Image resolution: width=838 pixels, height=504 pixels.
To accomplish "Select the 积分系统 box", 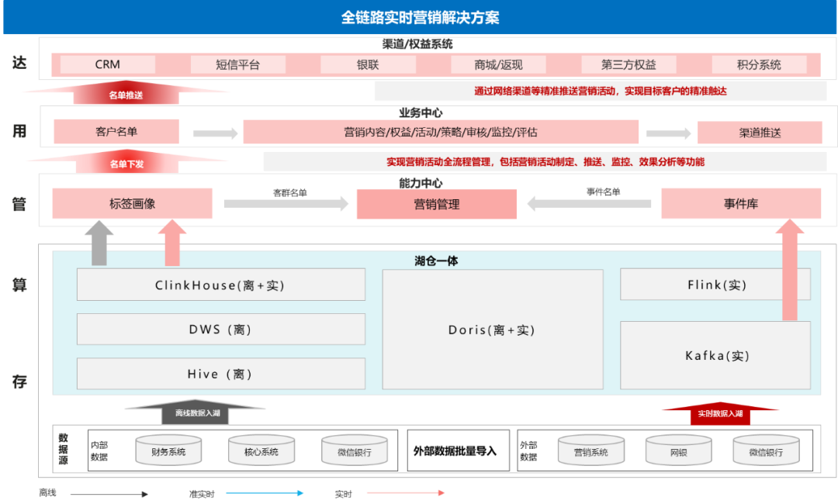I will point(759,64).
